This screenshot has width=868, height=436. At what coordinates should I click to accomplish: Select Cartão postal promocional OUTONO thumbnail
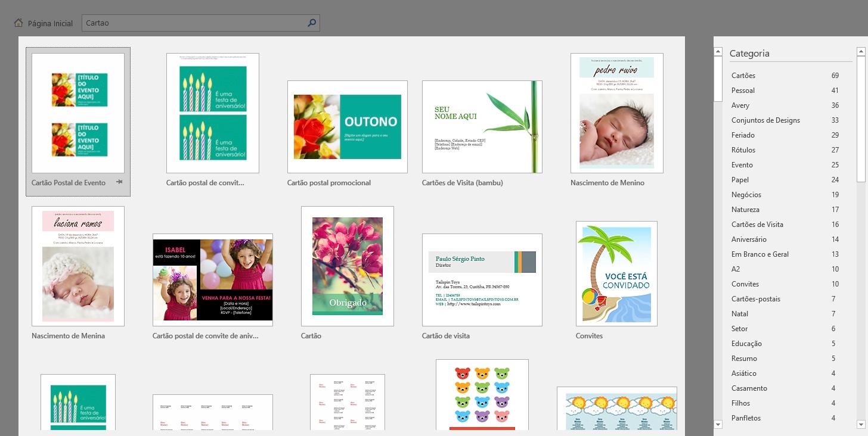point(348,127)
